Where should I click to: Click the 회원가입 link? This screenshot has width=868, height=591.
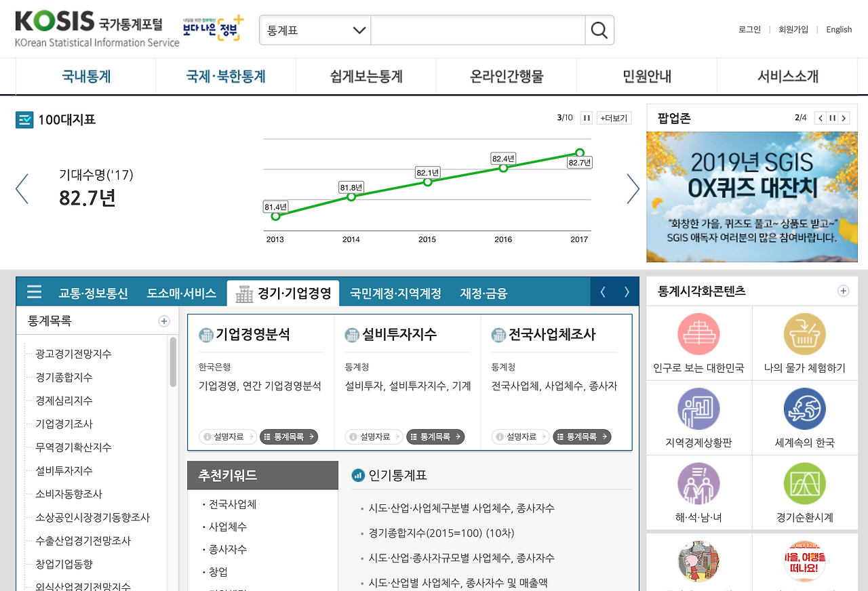coord(793,30)
